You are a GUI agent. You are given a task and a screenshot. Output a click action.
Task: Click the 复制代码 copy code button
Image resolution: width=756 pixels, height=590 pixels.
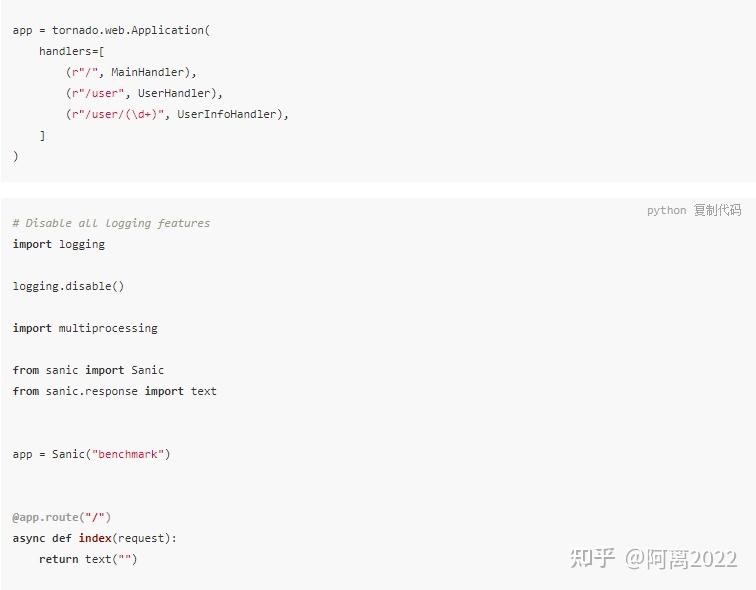coord(717,210)
